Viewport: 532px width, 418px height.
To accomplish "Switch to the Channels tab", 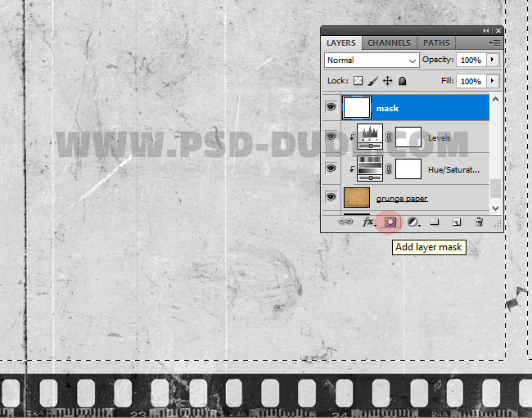I will 389,43.
